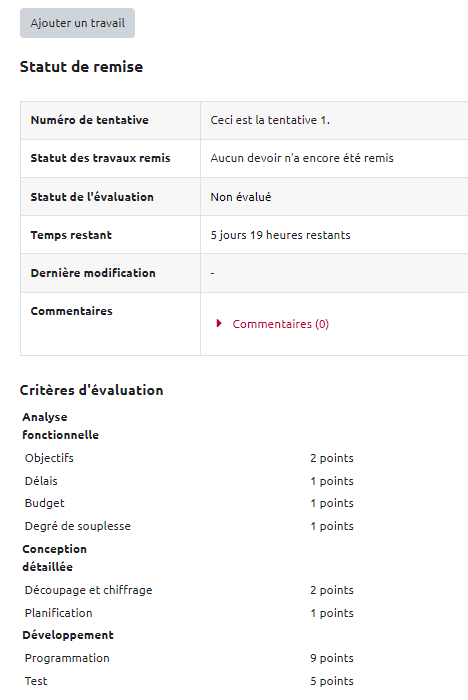The width and height of the screenshot is (468, 700).
Task: Select the Dernière modification row label
Action: pyautogui.click(x=93, y=273)
